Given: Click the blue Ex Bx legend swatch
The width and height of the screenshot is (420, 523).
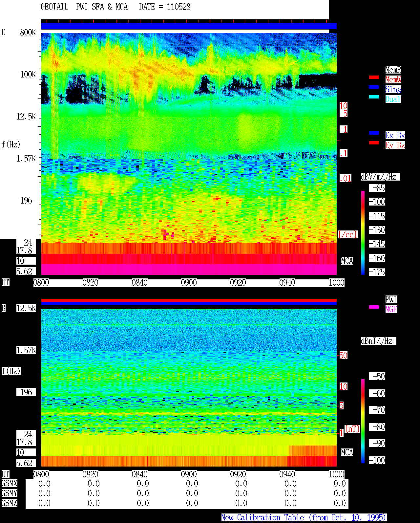Looking at the screenshot, I should [x=374, y=133].
